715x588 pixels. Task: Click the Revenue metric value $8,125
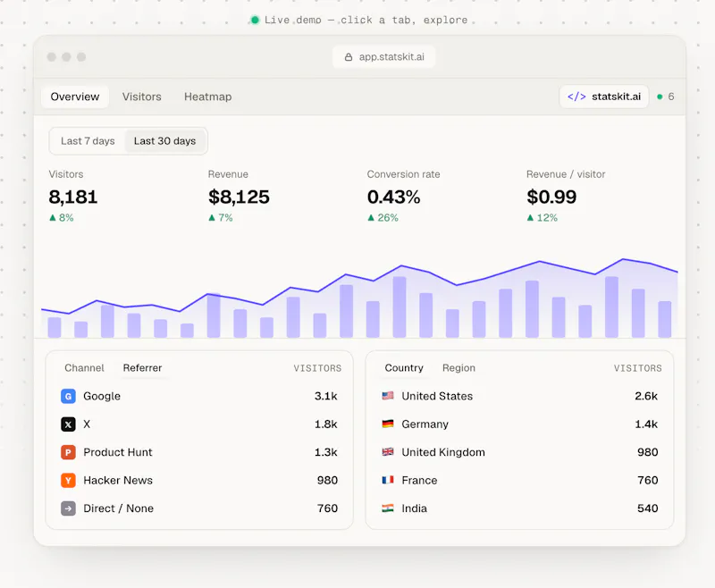239,197
